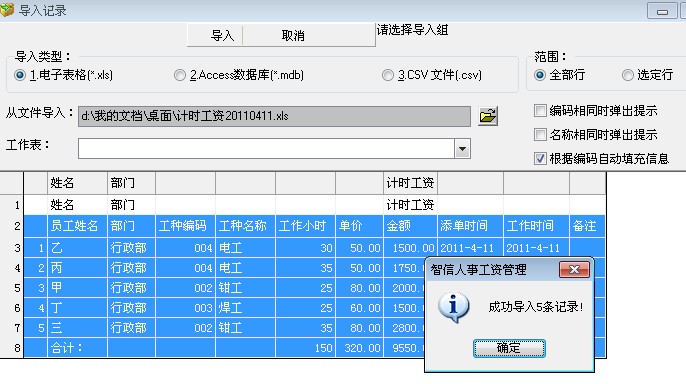The height and width of the screenshot is (384, 686).
Task: Click employee name cell 丁
Action: coord(77,308)
